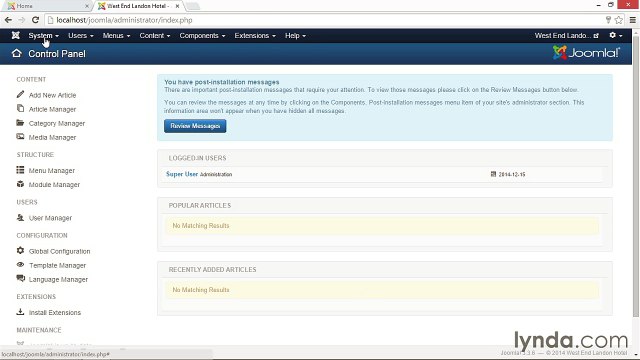Open the Help dropdown menu
The width and height of the screenshot is (640, 360).
pyautogui.click(x=295, y=36)
